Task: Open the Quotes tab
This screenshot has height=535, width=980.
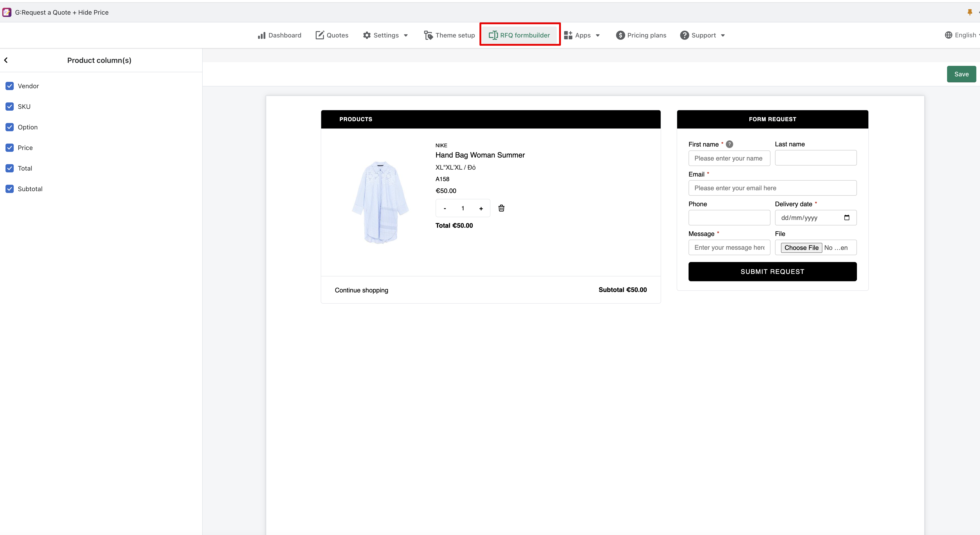Action: [x=332, y=35]
